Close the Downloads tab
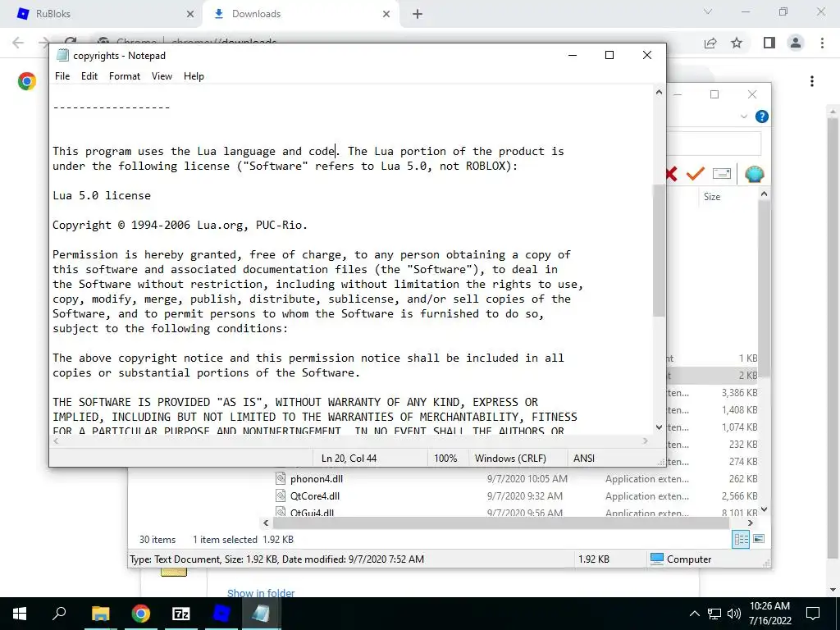840x630 pixels. click(386, 14)
